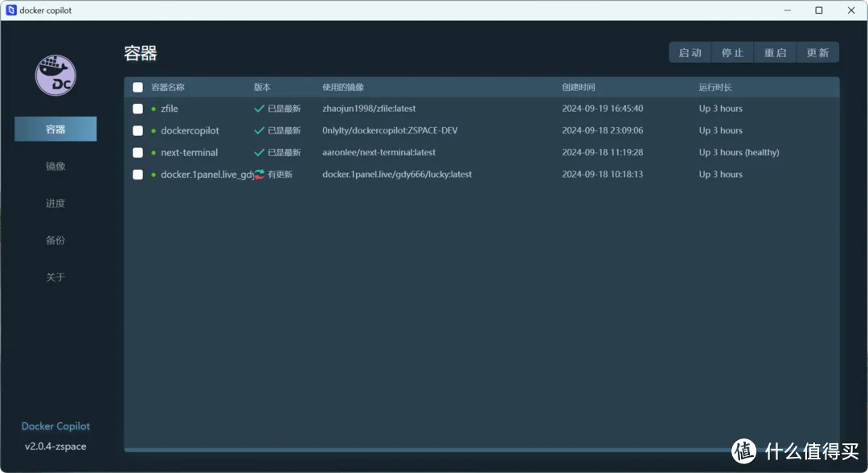
Task: Click the zhaojun1998/zfile:latest image cell
Action: [369, 109]
